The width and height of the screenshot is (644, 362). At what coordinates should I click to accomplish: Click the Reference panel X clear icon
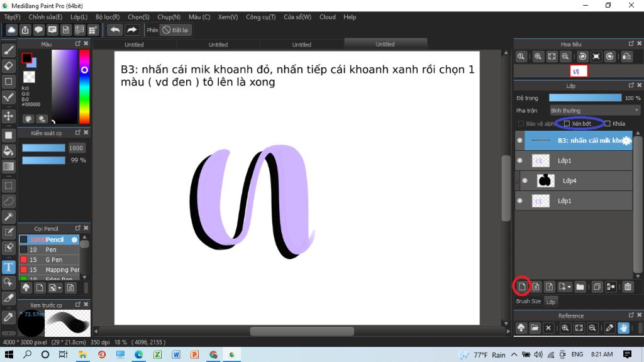click(x=548, y=327)
